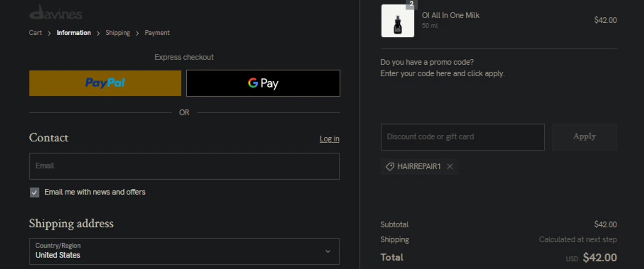Image resolution: width=644 pixels, height=269 pixels.
Task: Pay with Google Pay express checkout
Action: click(x=263, y=83)
